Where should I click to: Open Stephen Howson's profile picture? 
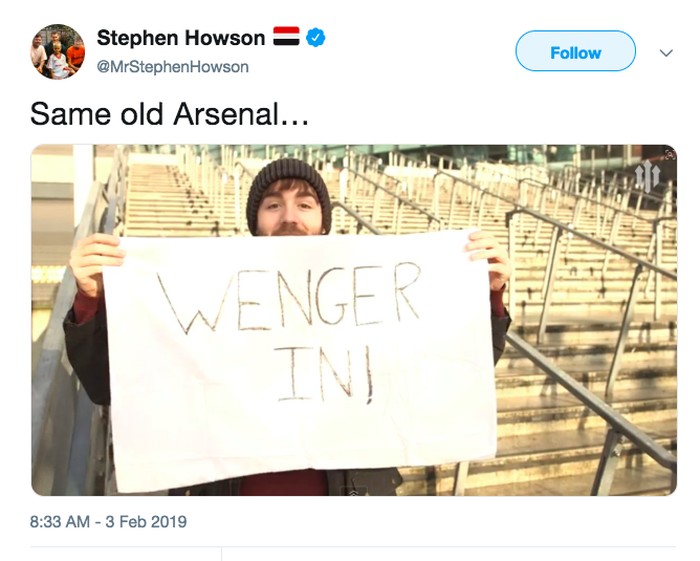pyautogui.click(x=57, y=52)
